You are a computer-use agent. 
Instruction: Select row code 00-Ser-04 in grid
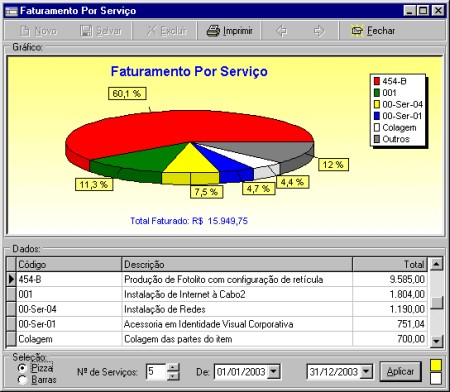[69, 309]
